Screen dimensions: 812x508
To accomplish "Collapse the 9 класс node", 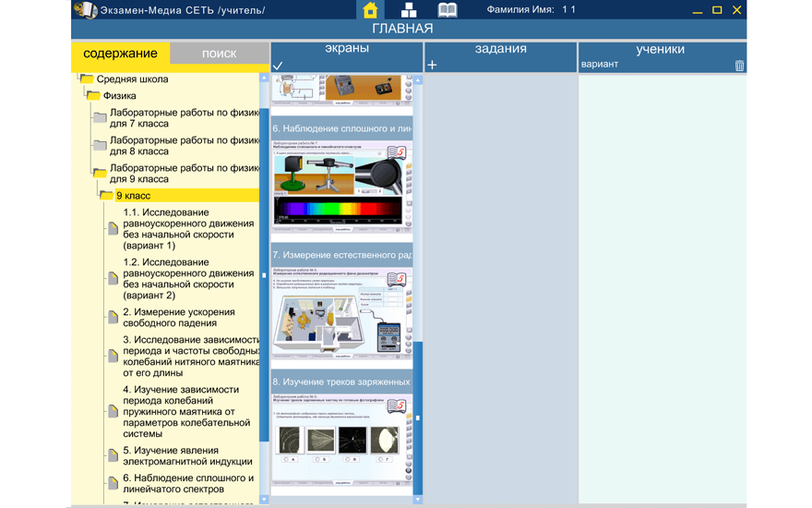I will coord(133,196).
